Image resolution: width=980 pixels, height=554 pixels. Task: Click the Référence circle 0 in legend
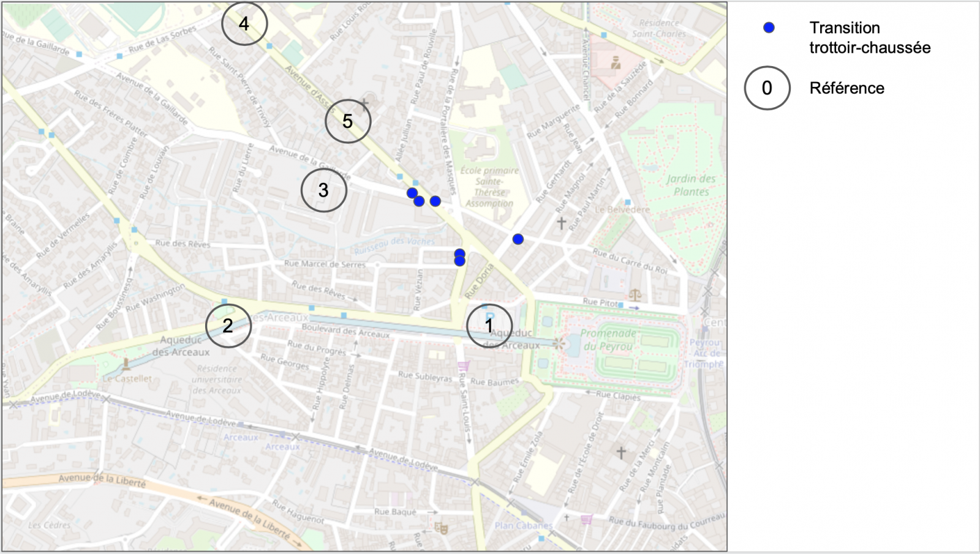pyautogui.click(x=767, y=88)
